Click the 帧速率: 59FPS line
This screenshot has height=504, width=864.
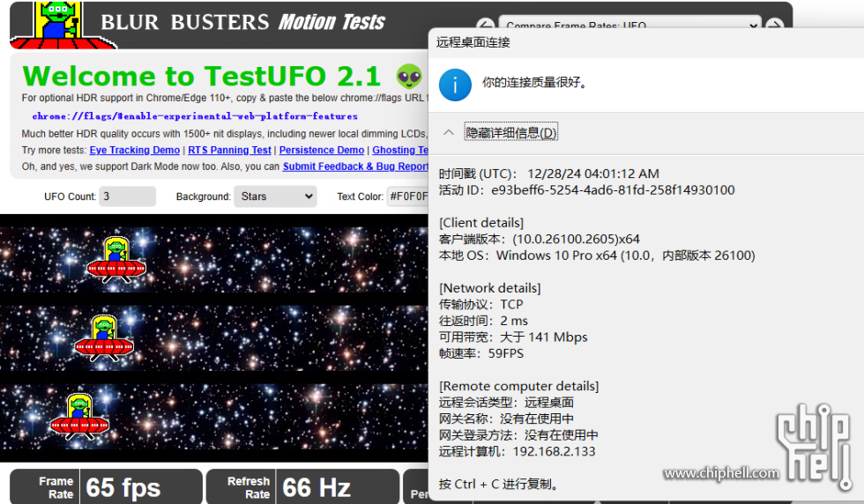pos(481,353)
